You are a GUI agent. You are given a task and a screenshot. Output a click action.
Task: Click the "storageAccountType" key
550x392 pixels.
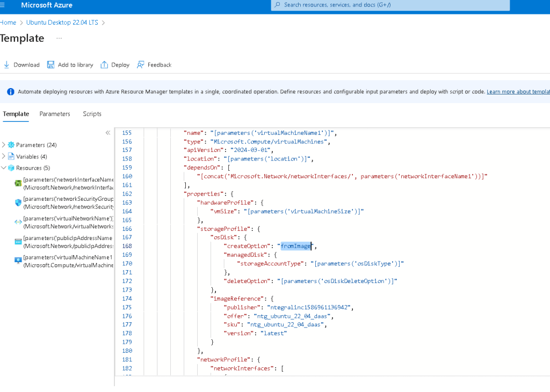271,264
